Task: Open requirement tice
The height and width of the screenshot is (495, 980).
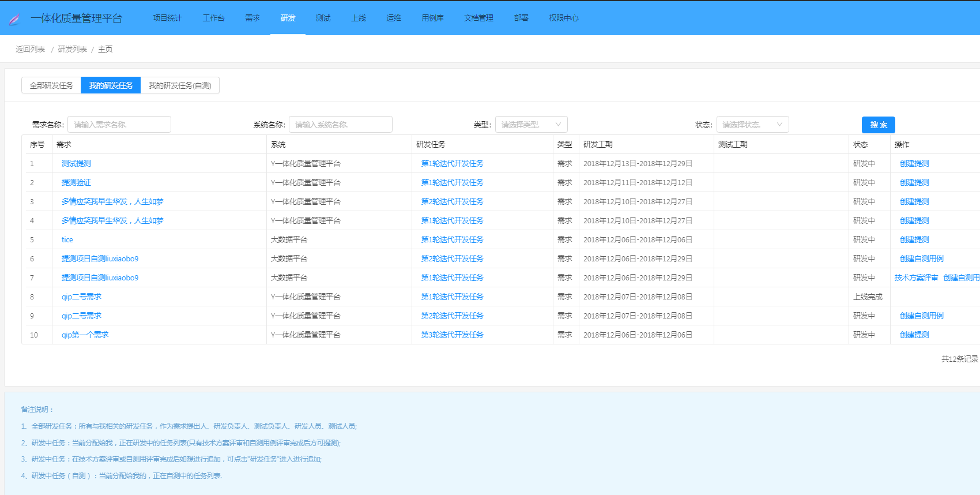Action: point(67,239)
